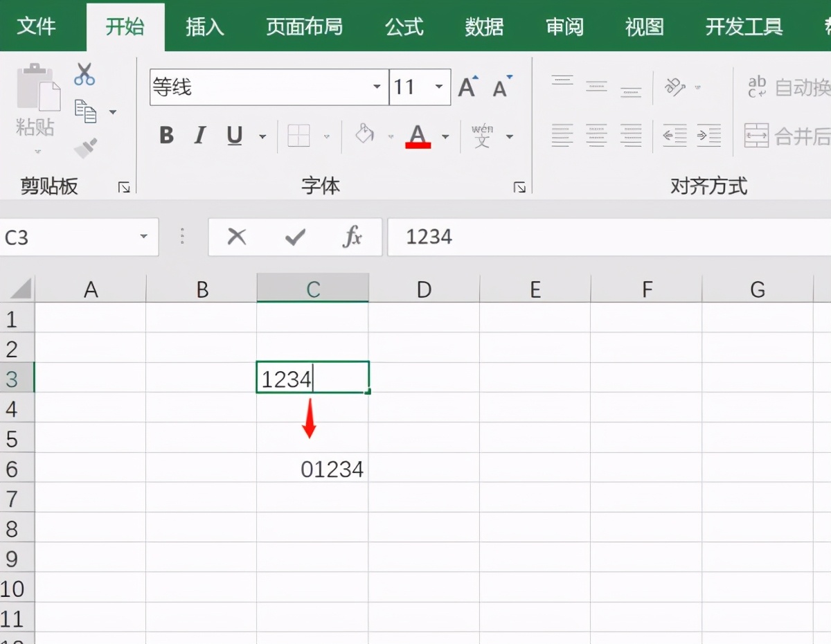Increase font size with larger A
Screen dimensions: 831x644
(x=468, y=87)
